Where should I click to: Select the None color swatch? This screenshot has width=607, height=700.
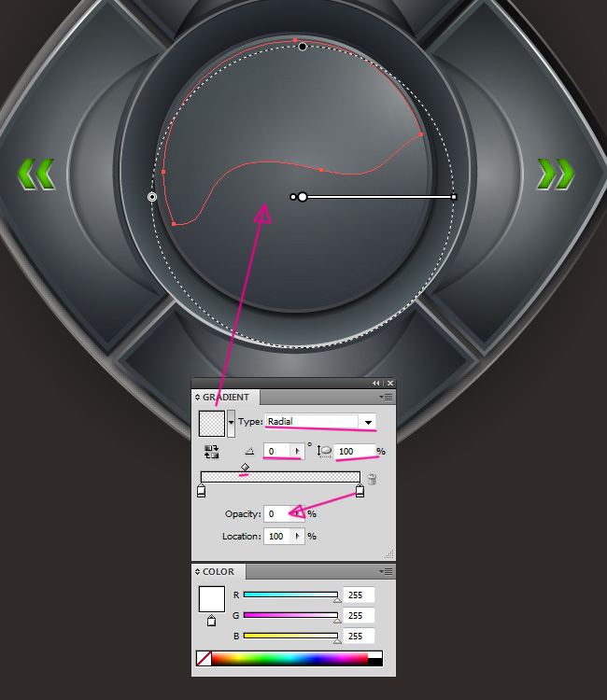click(x=204, y=659)
